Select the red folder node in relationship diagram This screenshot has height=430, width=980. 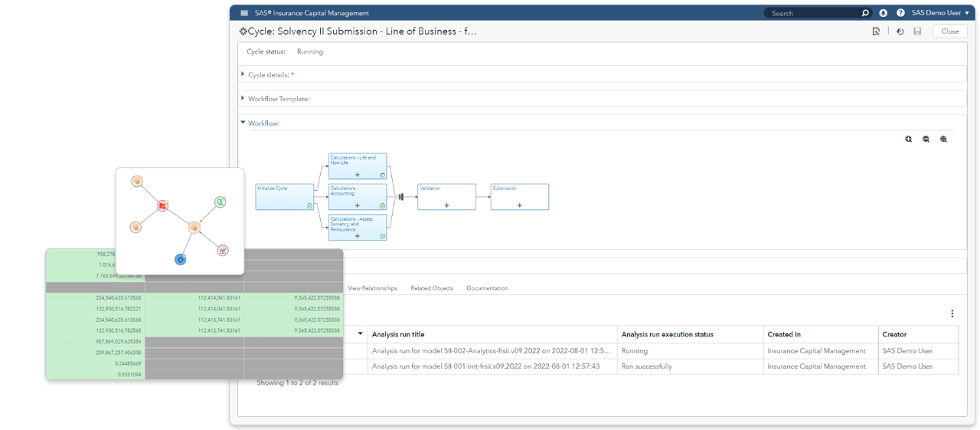162,205
